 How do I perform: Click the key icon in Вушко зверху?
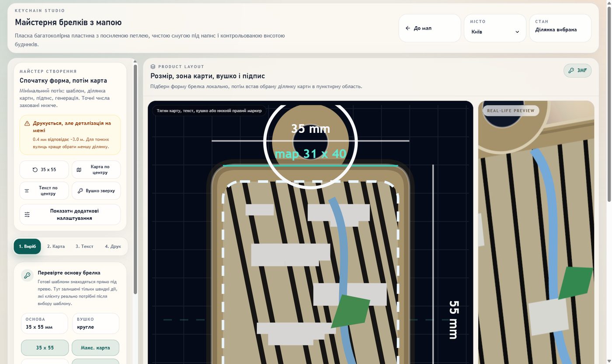point(80,191)
